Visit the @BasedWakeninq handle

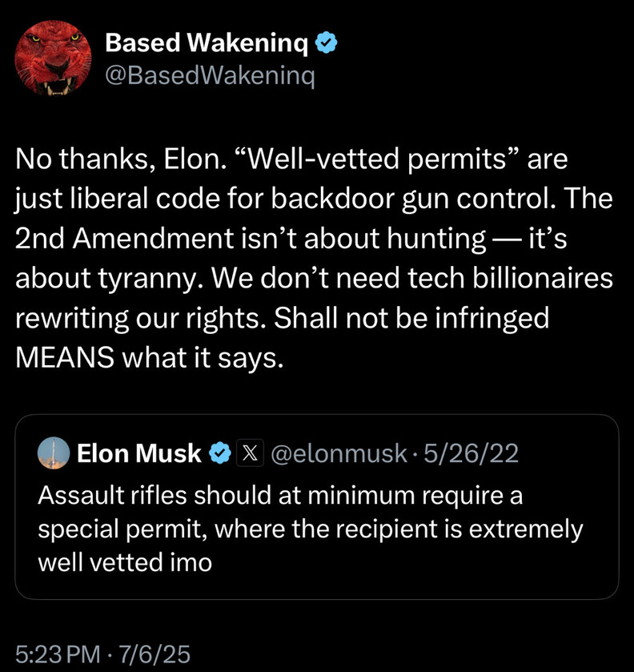[211, 76]
